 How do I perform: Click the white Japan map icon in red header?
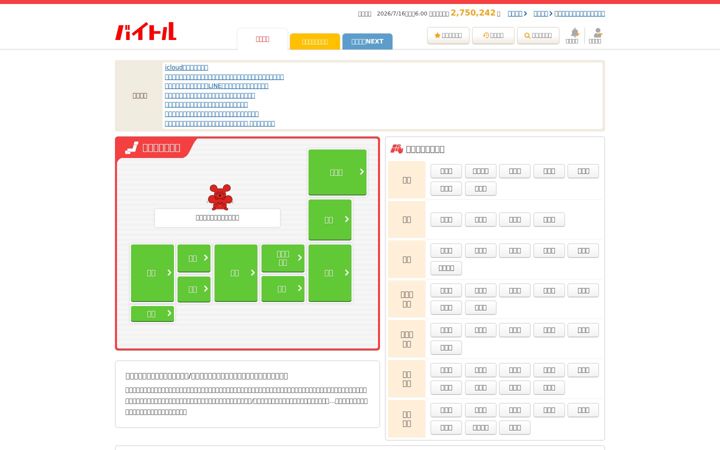click(x=132, y=148)
